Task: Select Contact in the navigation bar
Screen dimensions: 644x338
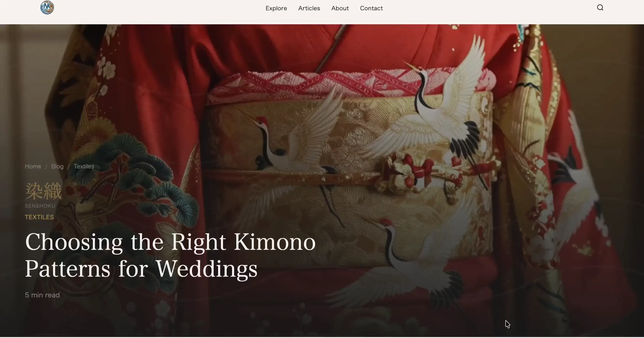Action: pos(371,8)
